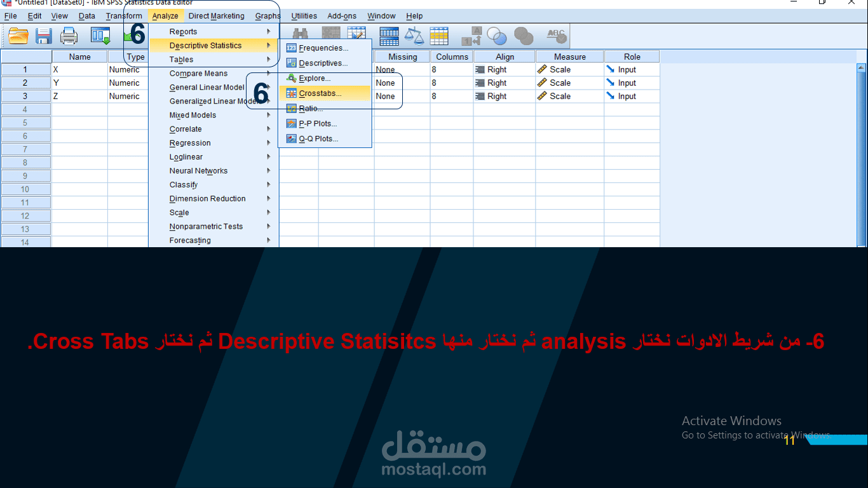Image resolution: width=868 pixels, height=488 pixels.
Task: Choose Explore from the submenu
Action: pos(325,79)
